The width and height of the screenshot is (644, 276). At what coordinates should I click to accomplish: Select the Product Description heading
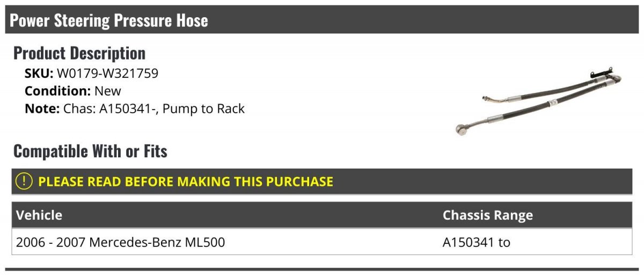coord(79,53)
